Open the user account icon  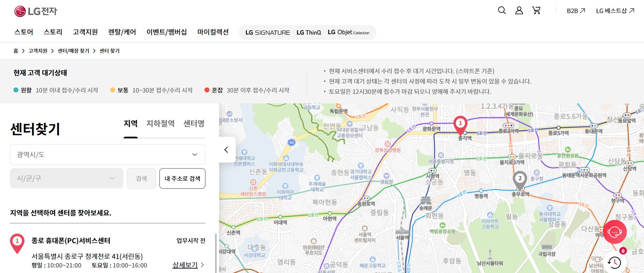click(x=519, y=11)
